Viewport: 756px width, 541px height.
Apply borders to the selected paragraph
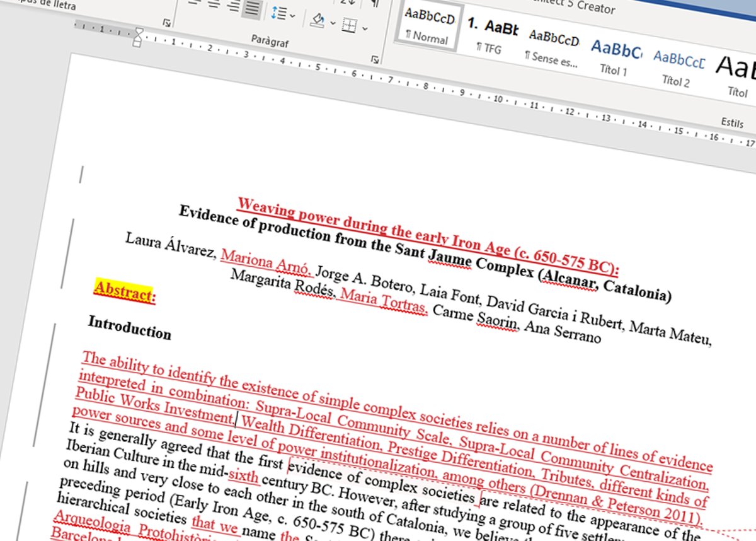point(350,25)
